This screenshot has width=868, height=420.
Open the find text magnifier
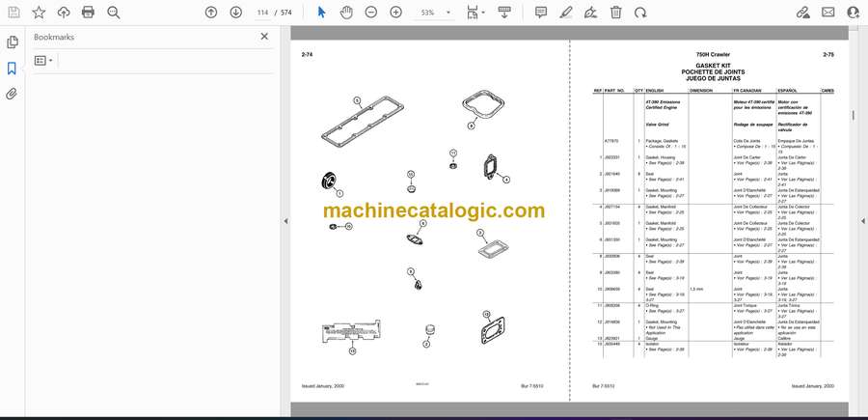pyautogui.click(x=114, y=13)
